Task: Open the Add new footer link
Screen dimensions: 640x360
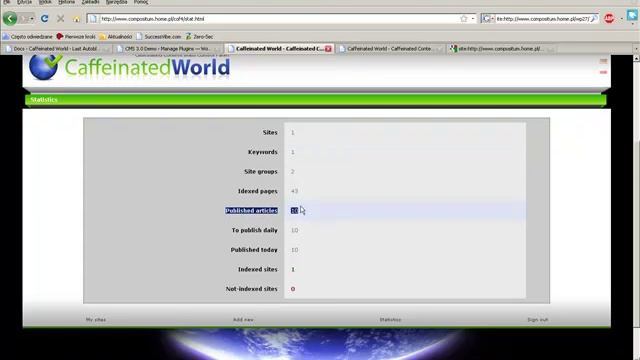Action: click(243, 320)
